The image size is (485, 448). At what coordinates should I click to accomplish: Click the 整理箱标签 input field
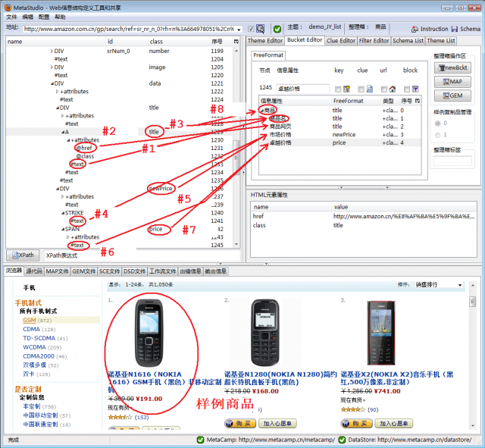pos(452,161)
